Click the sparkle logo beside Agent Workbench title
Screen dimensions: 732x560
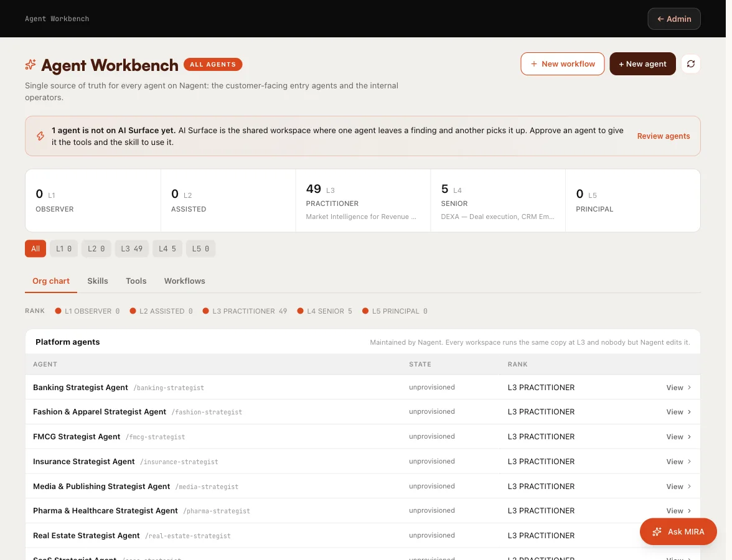pos(30,65)
